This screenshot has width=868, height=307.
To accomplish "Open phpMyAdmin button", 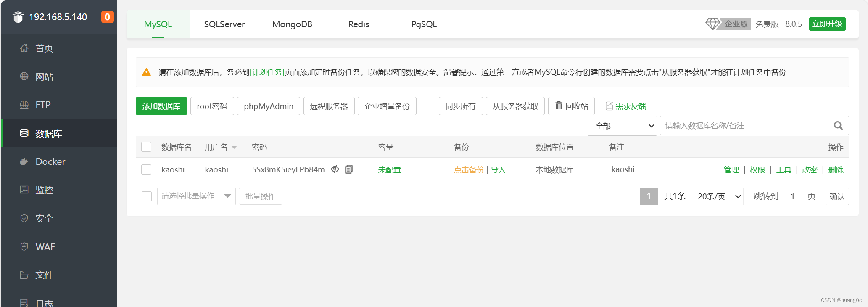I will (269, 106).
